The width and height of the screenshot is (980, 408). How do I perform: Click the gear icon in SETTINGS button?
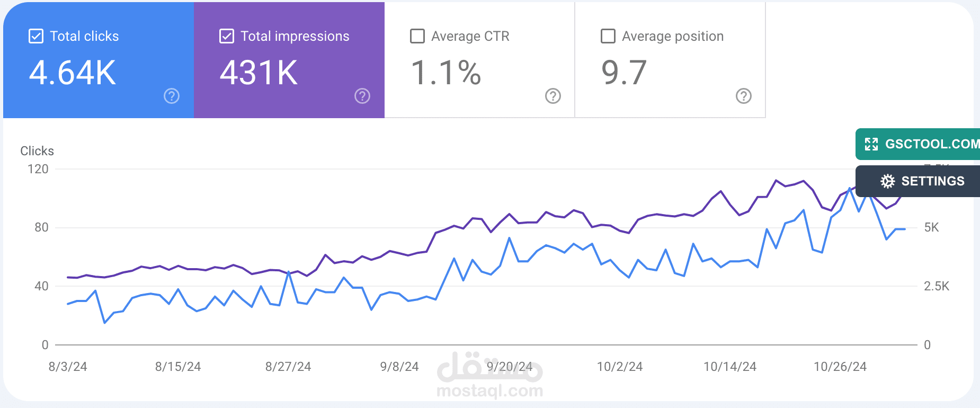tap(888, 181)
